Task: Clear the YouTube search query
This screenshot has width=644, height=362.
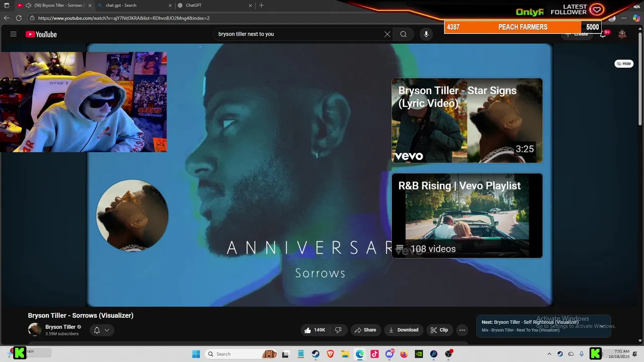Action: pyautogui.click(x=387, y=34)
